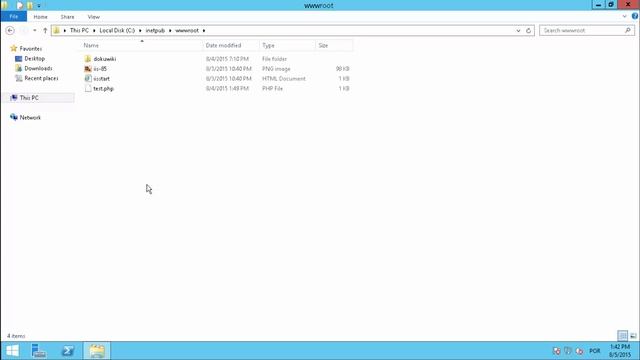Click the test.php file name

(x=103, y=89)
